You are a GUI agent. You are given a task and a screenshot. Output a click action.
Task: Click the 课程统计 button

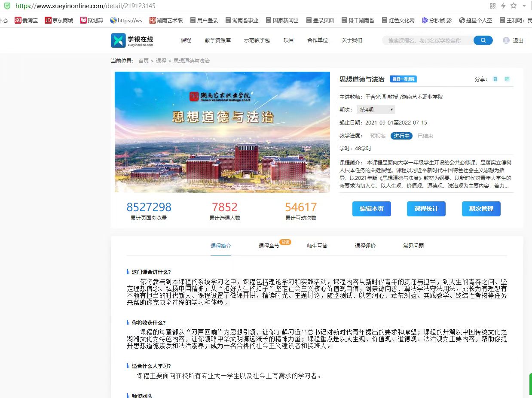[x=426, y=209]
